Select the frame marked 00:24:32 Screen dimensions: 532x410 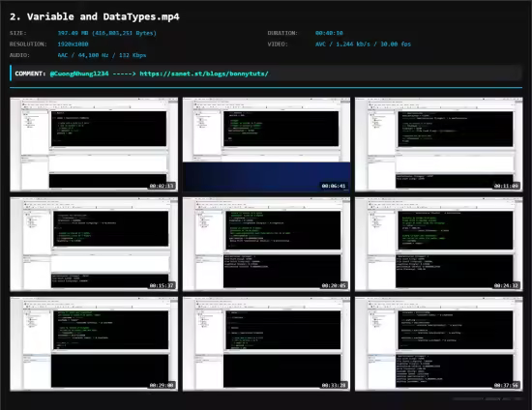[439, 245]
